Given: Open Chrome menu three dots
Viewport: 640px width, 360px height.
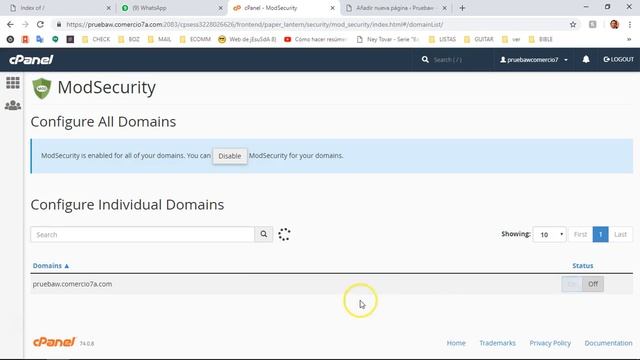Looking at the screenshot, I should [630, 24].
